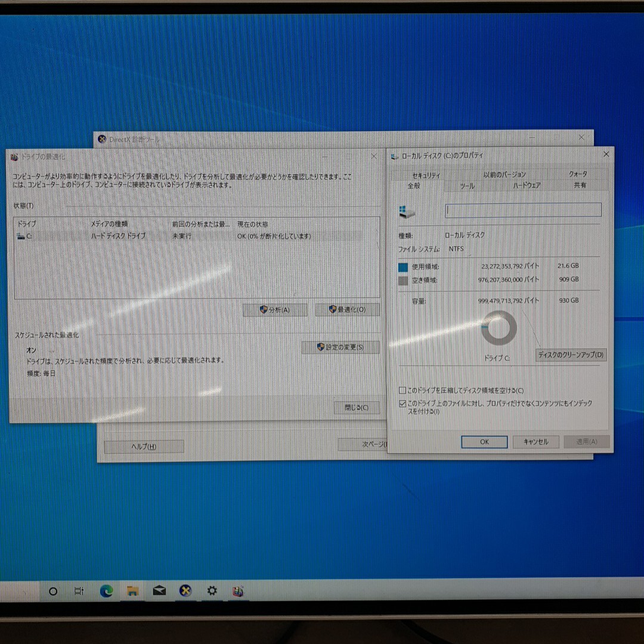Image resolution: width=644 pixels, height=644 pixels.
Task: Select the 全般 tab
Action: pyautogui.click(x=414, y=185)
